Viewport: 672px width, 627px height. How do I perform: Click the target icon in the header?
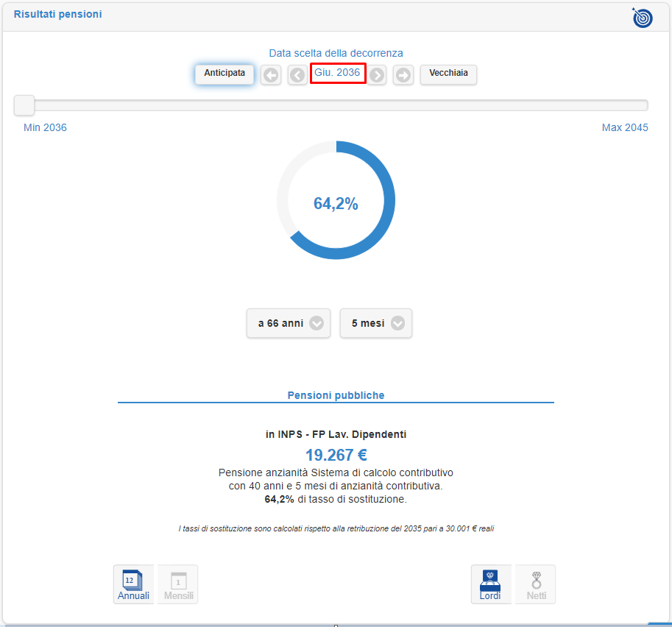point(642,18)
